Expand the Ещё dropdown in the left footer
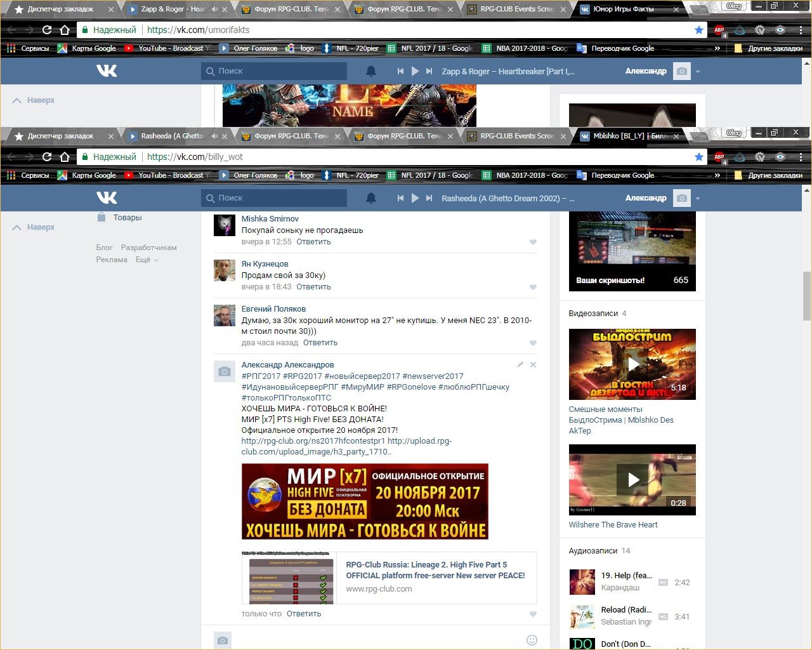The height and width of the screenshot is (650, 812). tap(147, 260)
